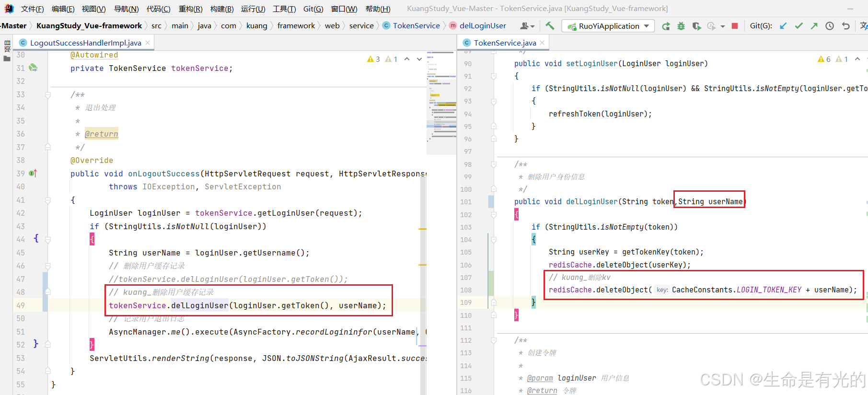Click the Profiler run icon
Image resolution: width=868 pixels, height=395 pixels.
pyautogui.click(x=712, y=26)
